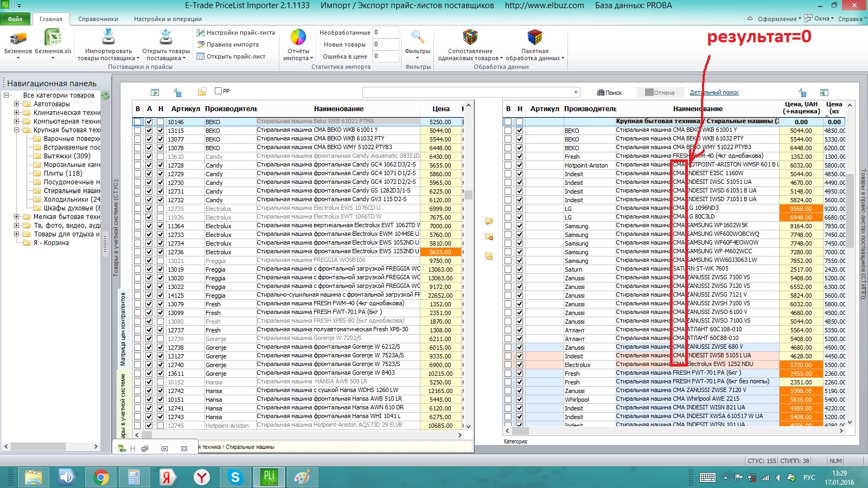Image resolution: width=868 pixels, height=488 pixels.
Task: Open Настройки прайс-листа settings
Action: pyautogui.click(x=235, y=33)
